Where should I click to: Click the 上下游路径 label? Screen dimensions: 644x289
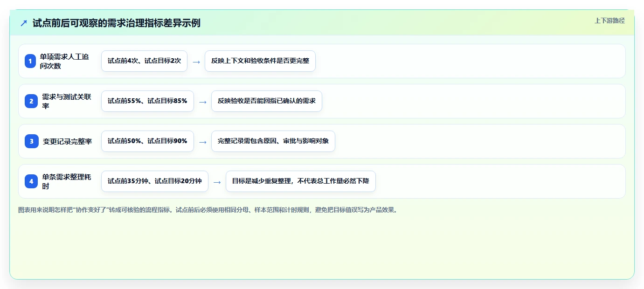pos(609,21)
